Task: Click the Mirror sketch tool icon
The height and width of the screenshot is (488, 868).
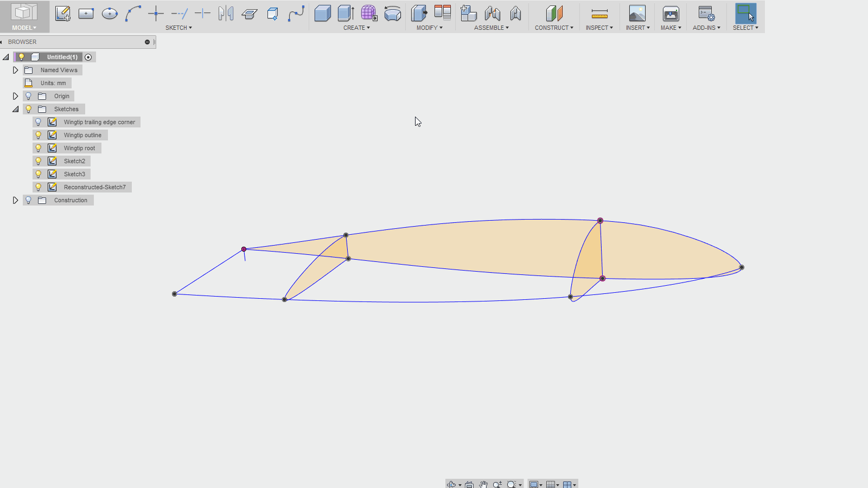Action: (226, 14)
